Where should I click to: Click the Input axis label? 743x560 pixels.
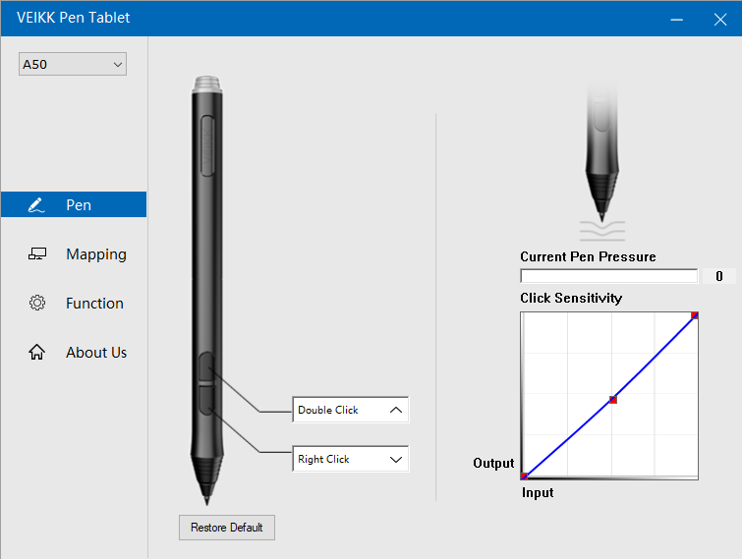coord(538,493)
